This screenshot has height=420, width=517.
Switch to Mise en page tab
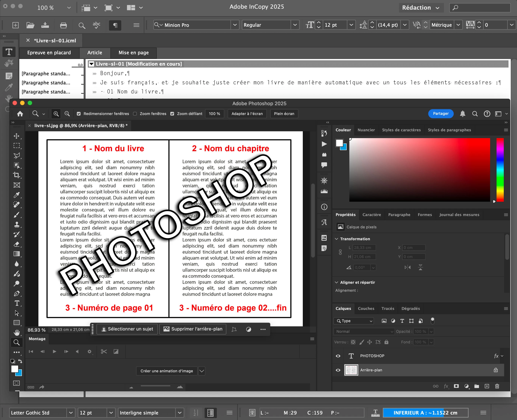coord(134,53)
